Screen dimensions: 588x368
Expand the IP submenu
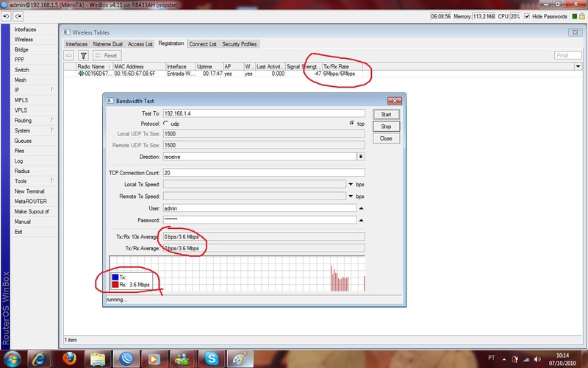[52, 89]
